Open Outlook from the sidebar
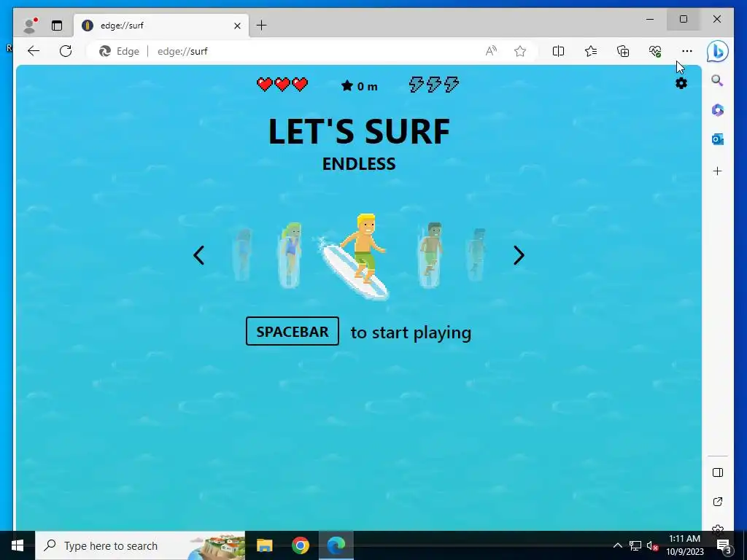This screenshot has height=560, width=747. 718,139
